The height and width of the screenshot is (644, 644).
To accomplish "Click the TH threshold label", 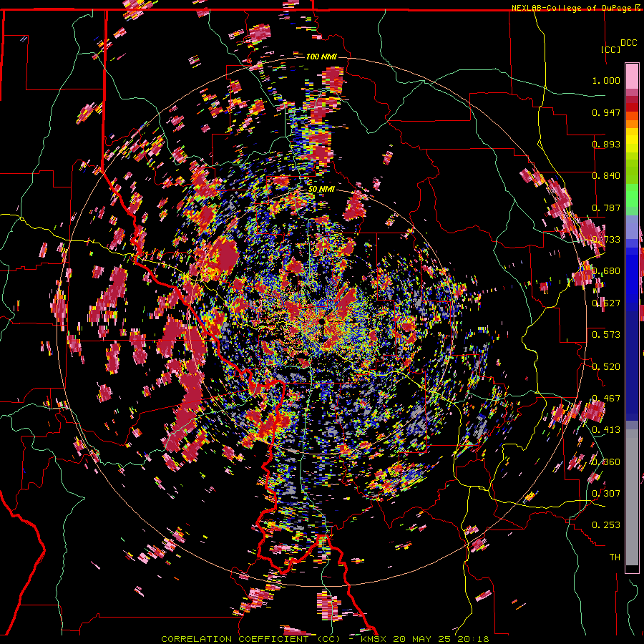I will pos(615,557).
